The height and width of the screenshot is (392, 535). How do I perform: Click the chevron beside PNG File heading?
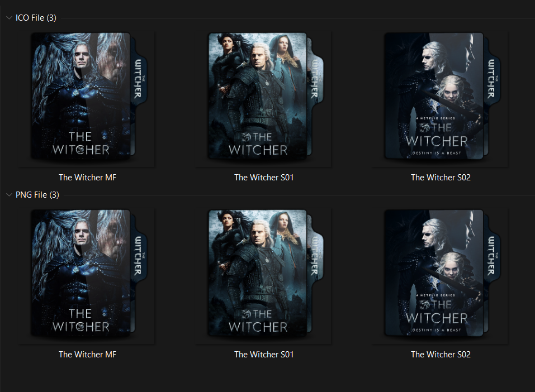[x=9, y=194]
